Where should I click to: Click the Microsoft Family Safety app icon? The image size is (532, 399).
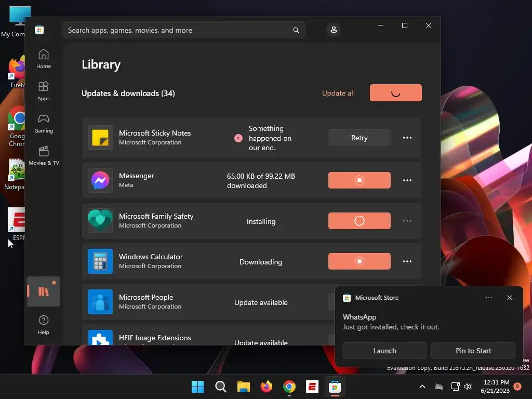[x=100, y=221]
